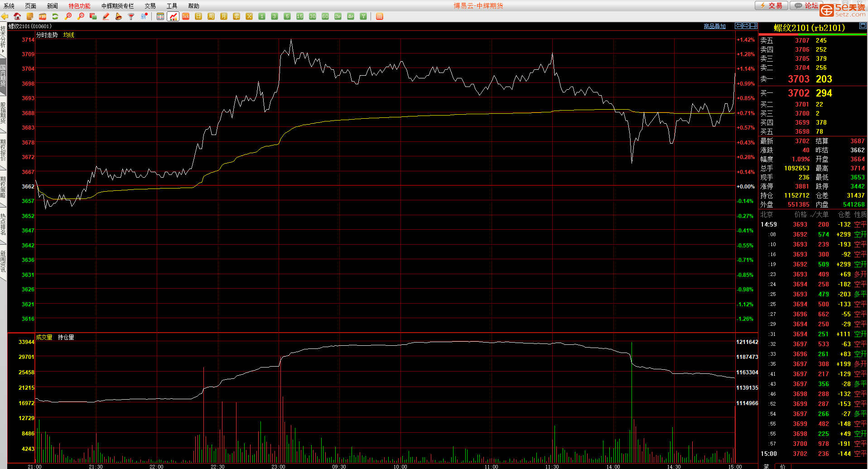
Task: Open the 特色功能 menu
Action: tap(79, 6)
